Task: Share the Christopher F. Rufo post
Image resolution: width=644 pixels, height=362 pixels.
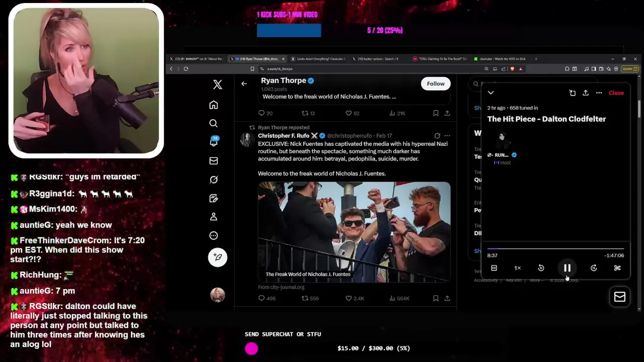Action: [x=447, y=298]
